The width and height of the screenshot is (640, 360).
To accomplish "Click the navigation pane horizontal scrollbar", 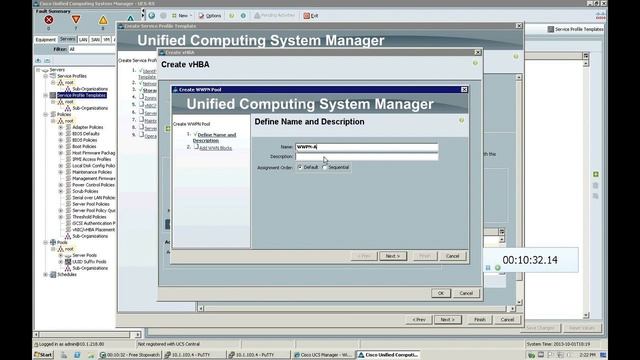I will tap(87, 334).
